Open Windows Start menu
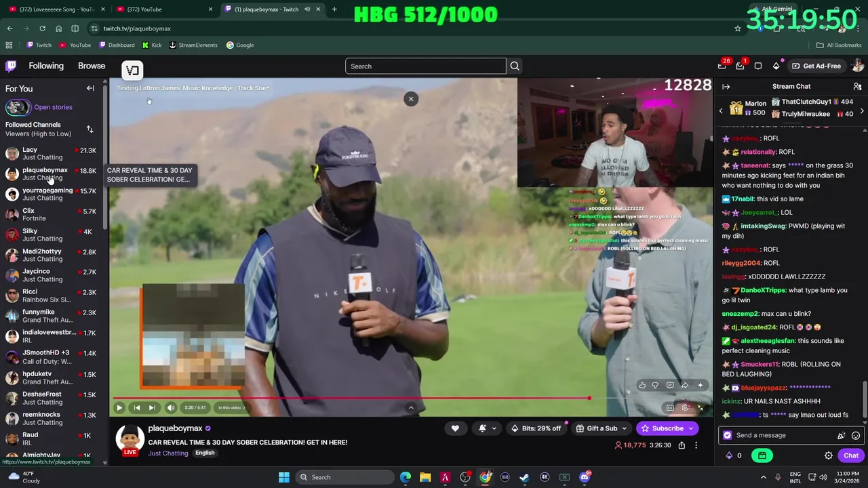The width and height of the screenshot is (868, 488). [x=284, y=477]
